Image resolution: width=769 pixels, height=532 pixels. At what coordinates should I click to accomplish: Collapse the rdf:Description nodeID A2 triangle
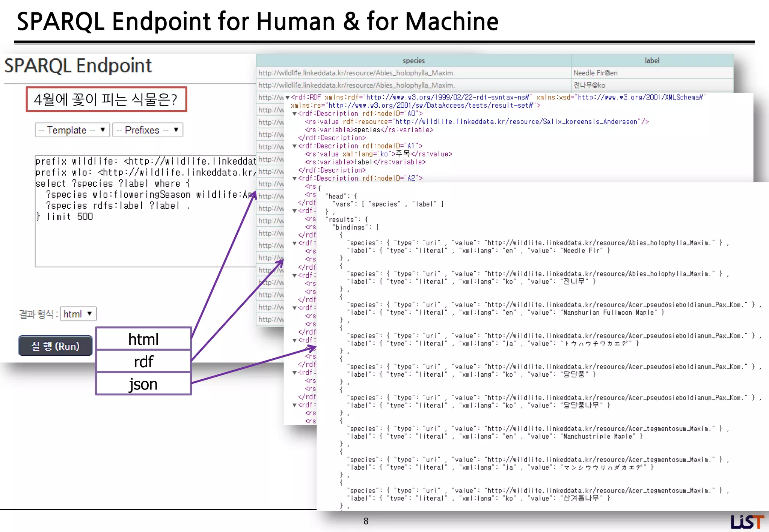click(295, 179)
